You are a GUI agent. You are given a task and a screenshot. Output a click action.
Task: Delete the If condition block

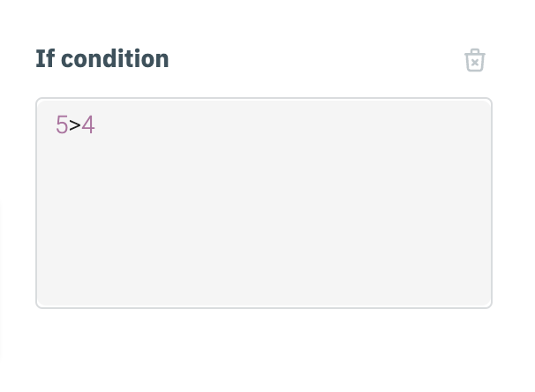475,60
